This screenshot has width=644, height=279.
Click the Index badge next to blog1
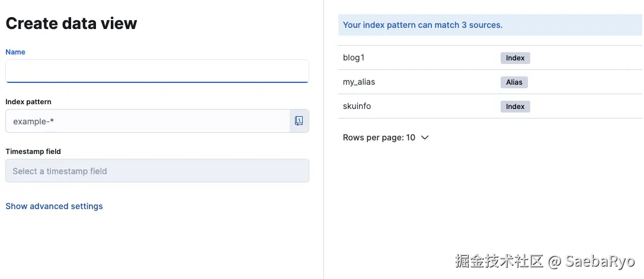coord(515,58)
